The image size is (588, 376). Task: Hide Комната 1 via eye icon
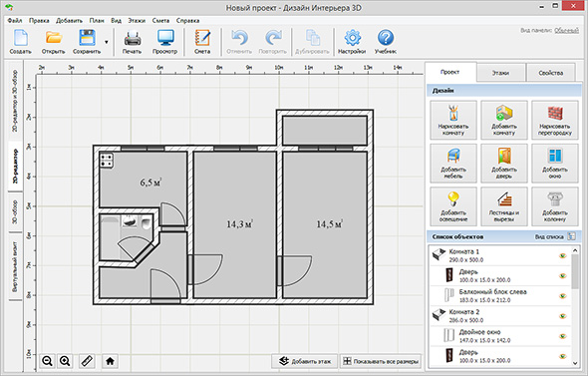(562, 255)
